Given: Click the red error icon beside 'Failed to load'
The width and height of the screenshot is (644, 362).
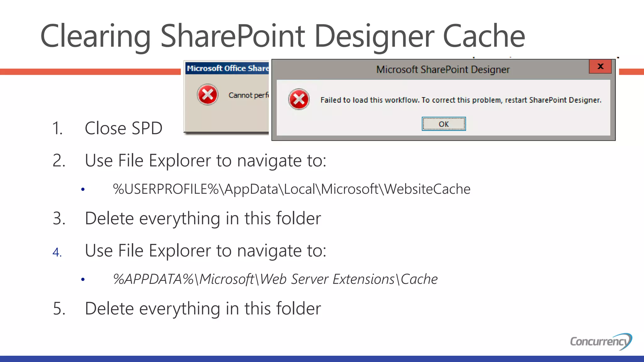Looking at the screenshot, I should click(299, 99).
